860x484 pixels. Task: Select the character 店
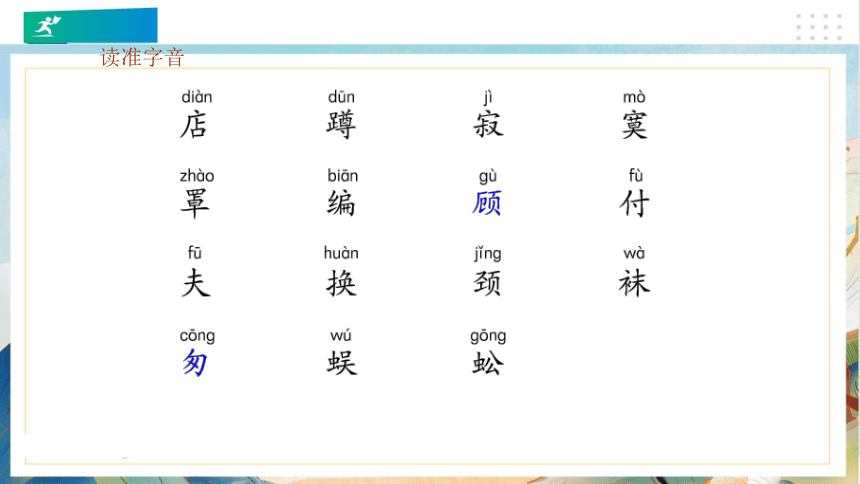(194, 125)
